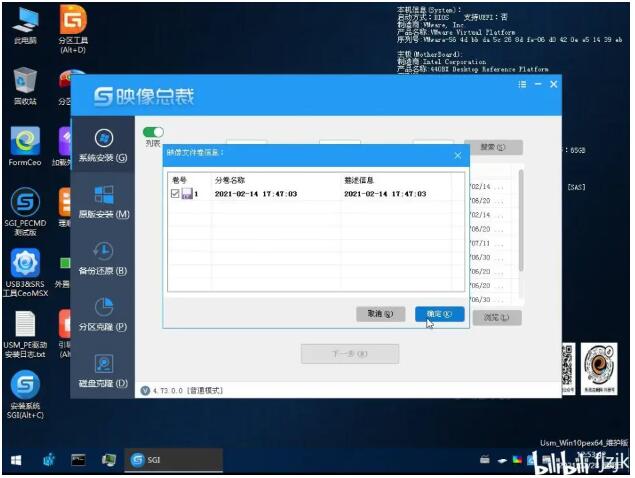The image size is (635, 478).
Task: Close the 映像文件卷信息 dialog
Action: tap(458, 154)
